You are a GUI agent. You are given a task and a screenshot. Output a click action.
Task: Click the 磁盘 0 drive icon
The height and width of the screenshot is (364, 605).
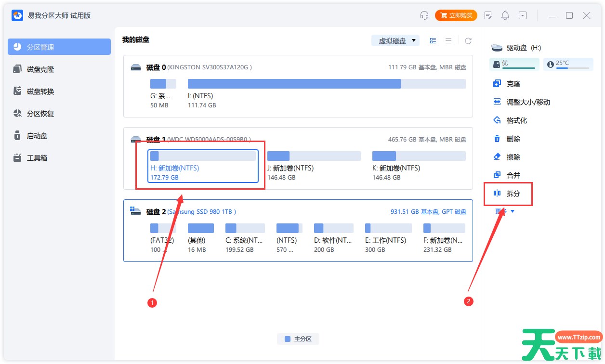136,67
